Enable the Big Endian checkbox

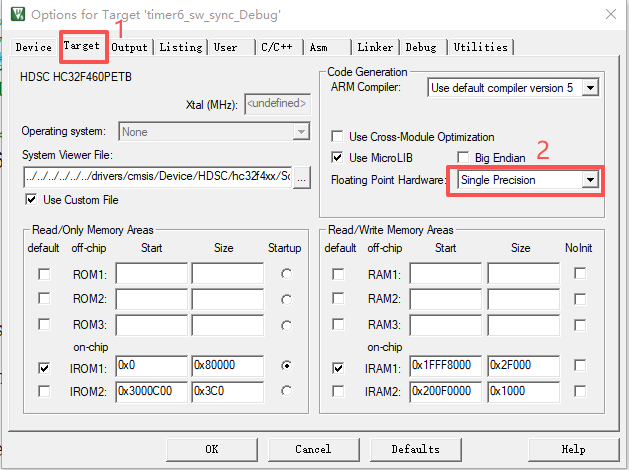463,158
